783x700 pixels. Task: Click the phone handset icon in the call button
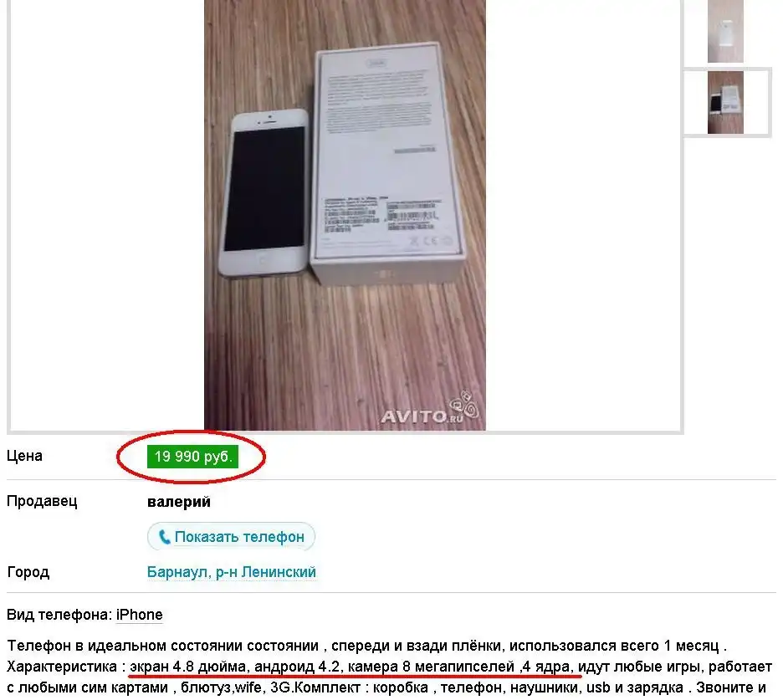(x=164, y=537)
